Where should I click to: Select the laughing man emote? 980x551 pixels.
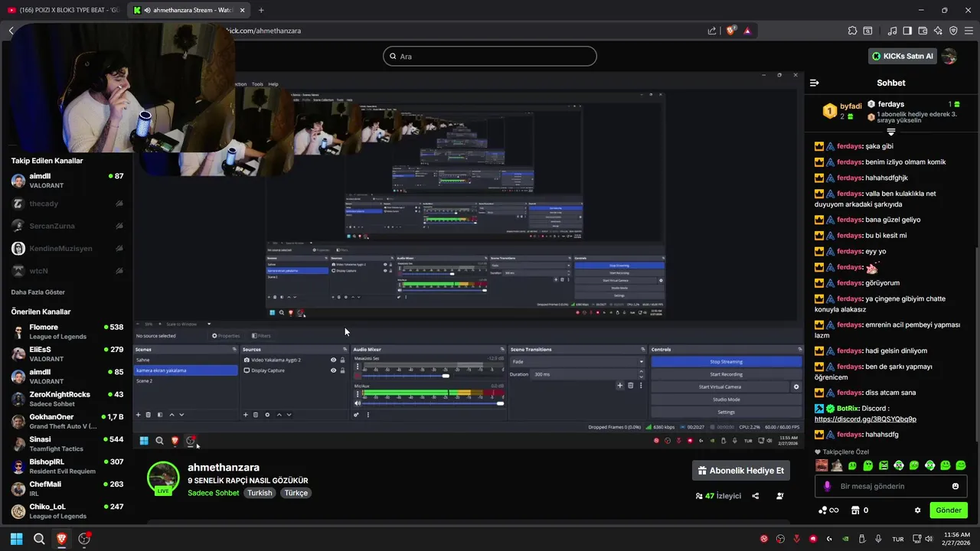[x=822, y=465]
